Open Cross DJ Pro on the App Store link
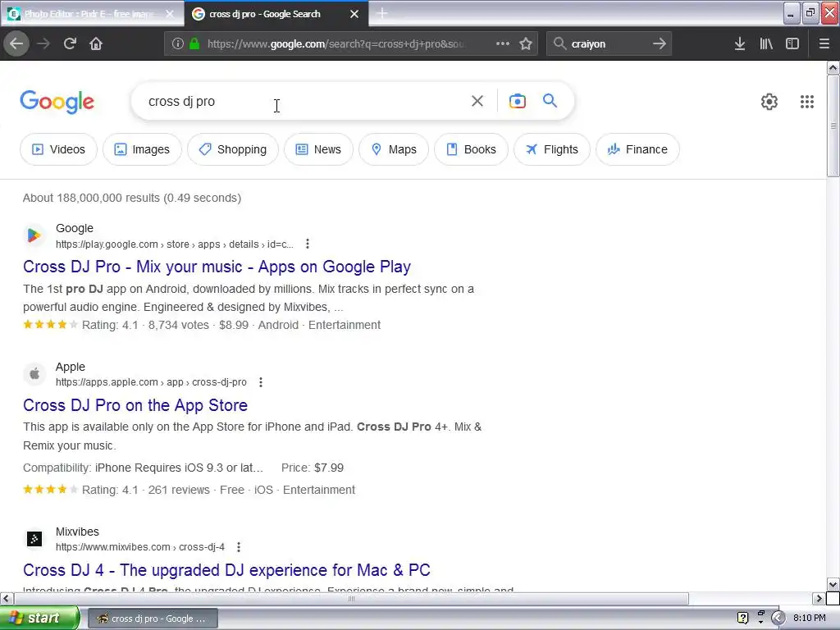Screen dimensions: 840x630 tap(135, 405)
